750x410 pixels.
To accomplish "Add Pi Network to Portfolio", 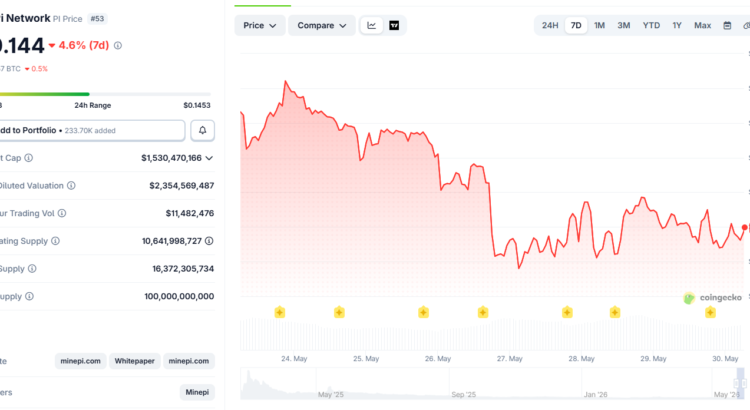I will click(x=92, y=130).
